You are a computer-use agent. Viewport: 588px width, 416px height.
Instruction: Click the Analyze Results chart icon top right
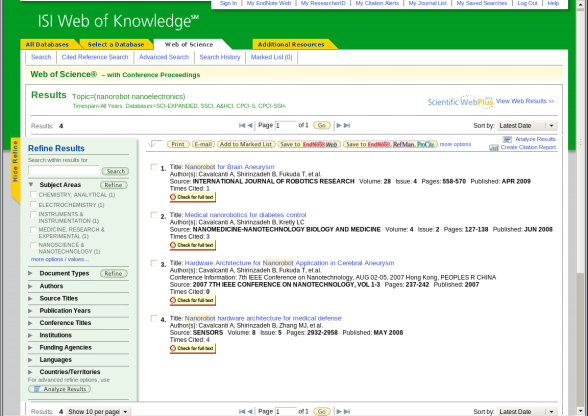[x=507, y=140]
